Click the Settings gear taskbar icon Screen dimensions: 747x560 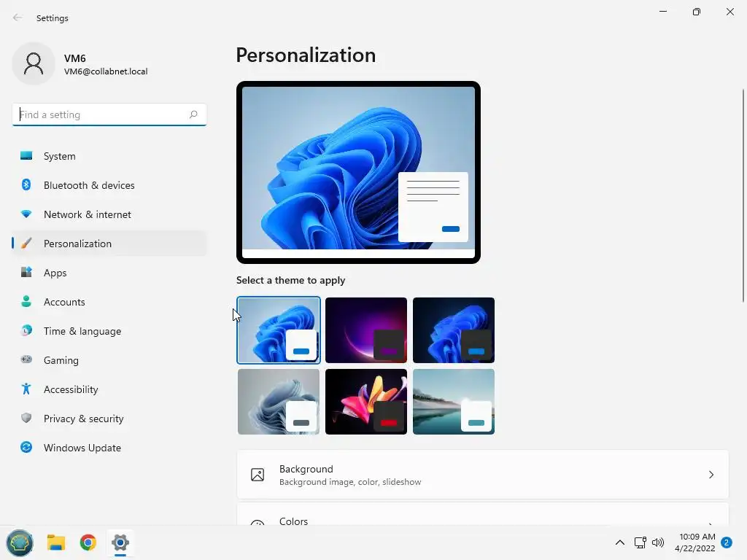pyautogui.click(x=120, y=542)
